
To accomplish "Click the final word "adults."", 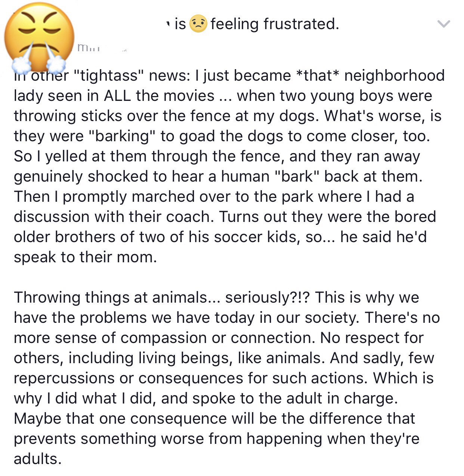I will pos(38,459).
